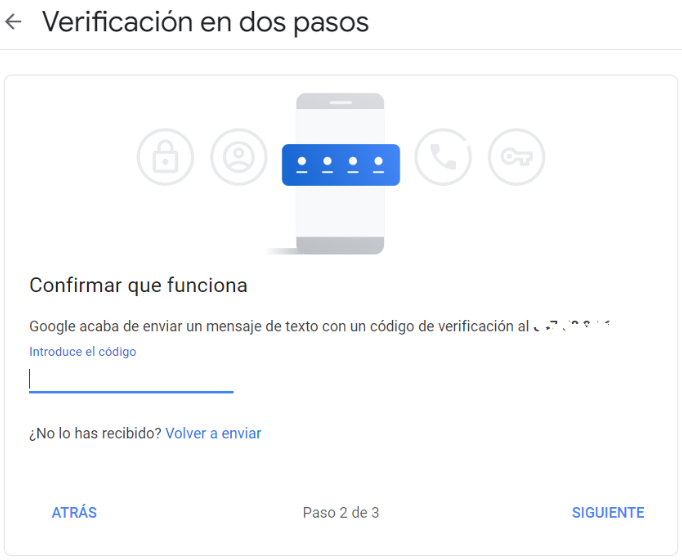Click the user profile circle icon
The height and width of the screenshot is (560, 682).
239,157
